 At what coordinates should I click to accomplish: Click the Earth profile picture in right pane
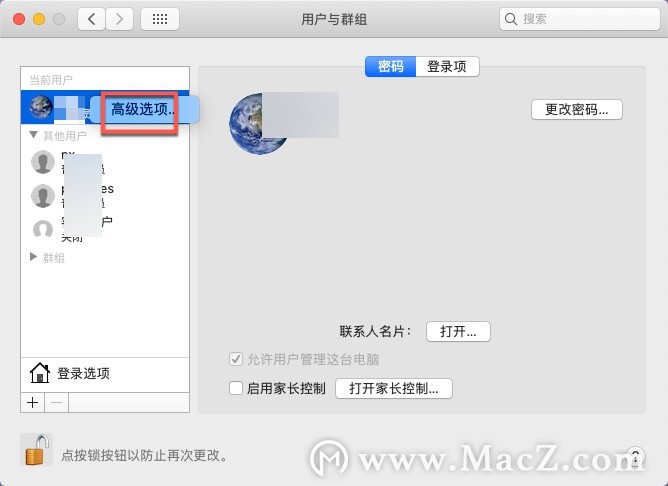pos(258,124)
